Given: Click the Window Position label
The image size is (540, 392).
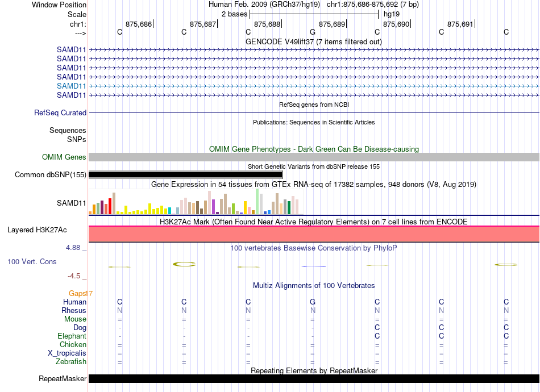Looking at the screenshot, I should [x=59, y=5].
